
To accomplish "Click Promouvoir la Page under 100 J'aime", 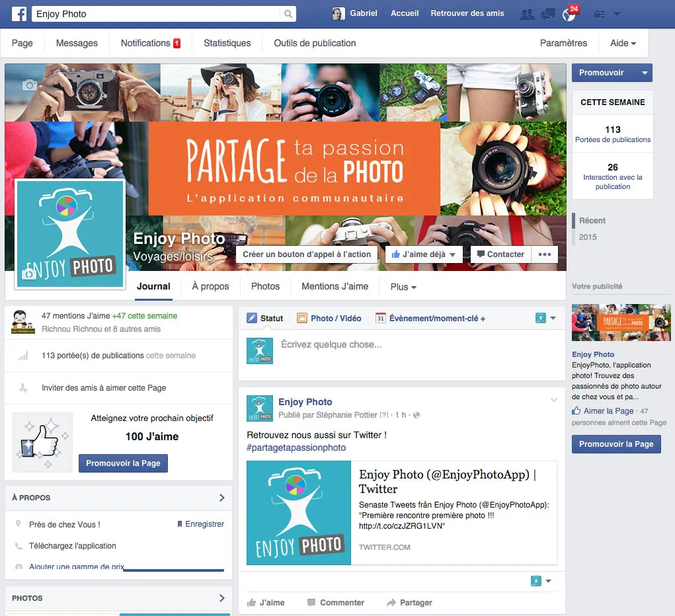I will (123, 463).
